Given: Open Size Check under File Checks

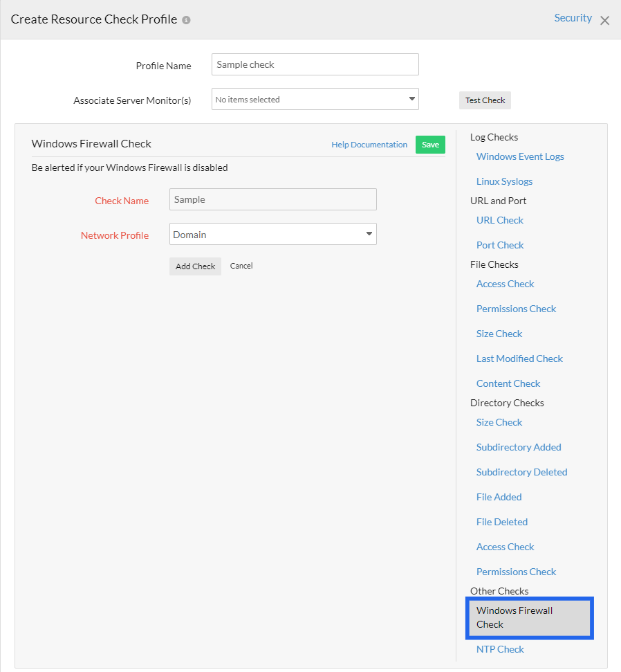Looking at the screenshot, I should [x=499, y=334].
